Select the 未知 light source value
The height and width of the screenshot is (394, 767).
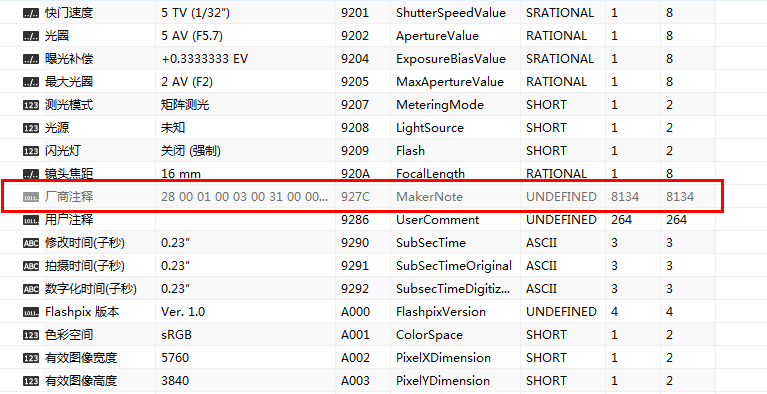[173, 128]
